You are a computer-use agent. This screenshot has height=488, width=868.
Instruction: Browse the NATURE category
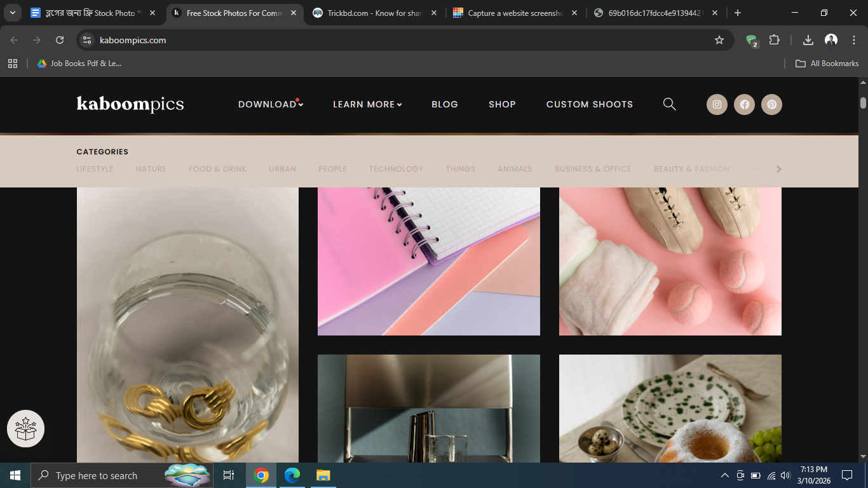(151, 169)
